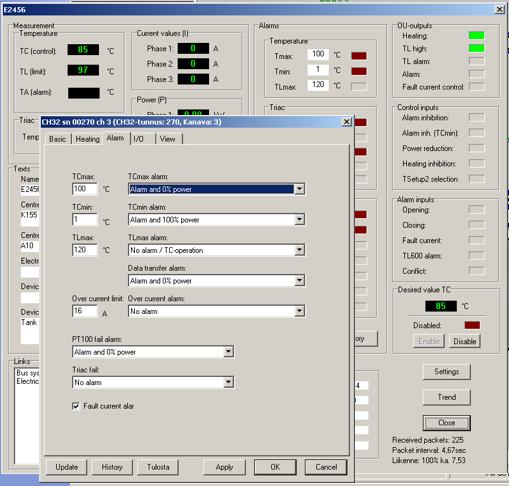Click the green TL high indicator

click(x=476, y=48)
